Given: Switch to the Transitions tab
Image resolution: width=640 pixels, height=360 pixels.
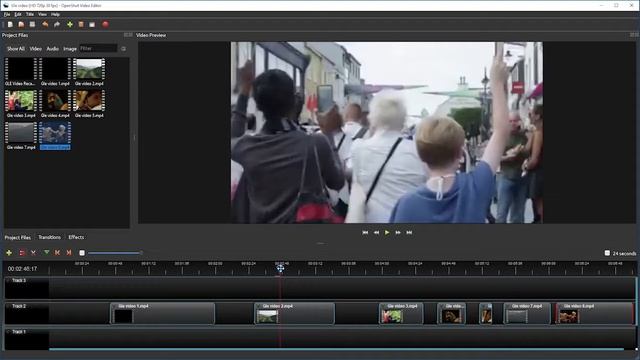Looking at the screenshot, I should [x=50, y=237].
